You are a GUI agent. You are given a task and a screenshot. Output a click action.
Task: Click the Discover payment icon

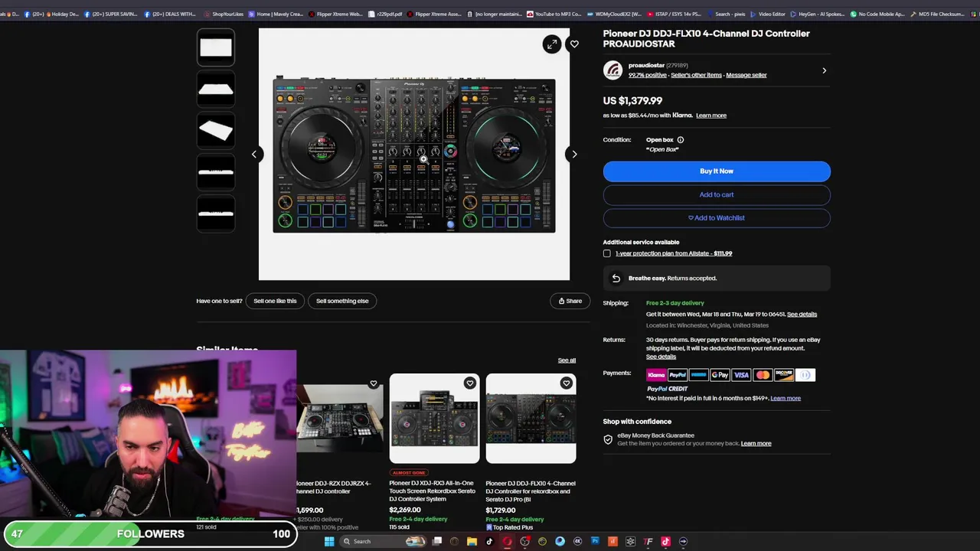click(x=784, y=375)
